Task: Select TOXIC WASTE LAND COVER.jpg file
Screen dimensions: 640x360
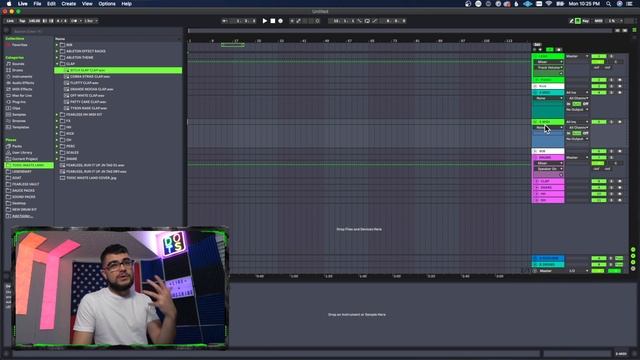Action: pos(91,178)
